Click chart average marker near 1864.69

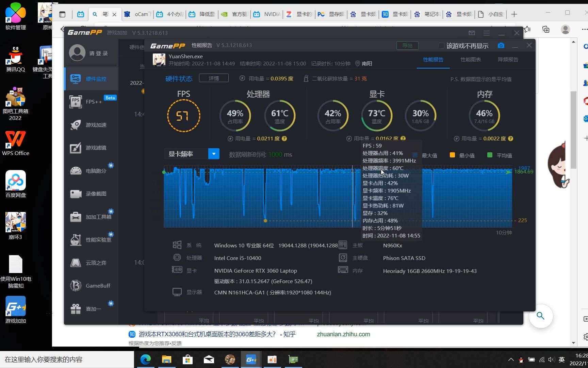click(508, 172)
